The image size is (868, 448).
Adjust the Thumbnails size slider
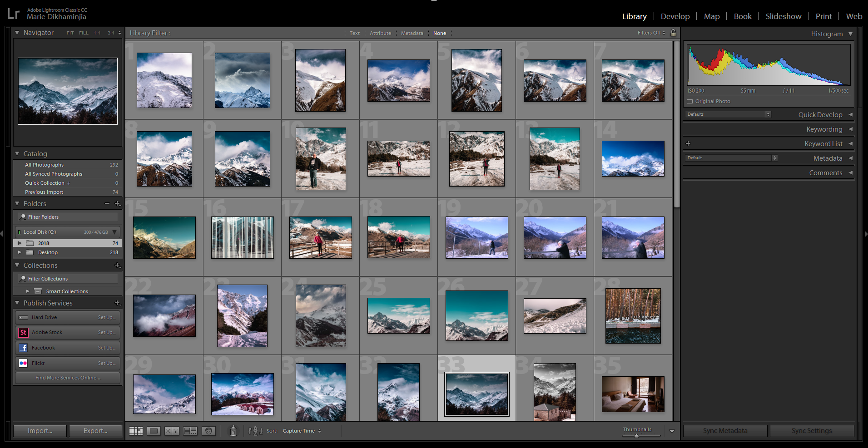(636, 436)
